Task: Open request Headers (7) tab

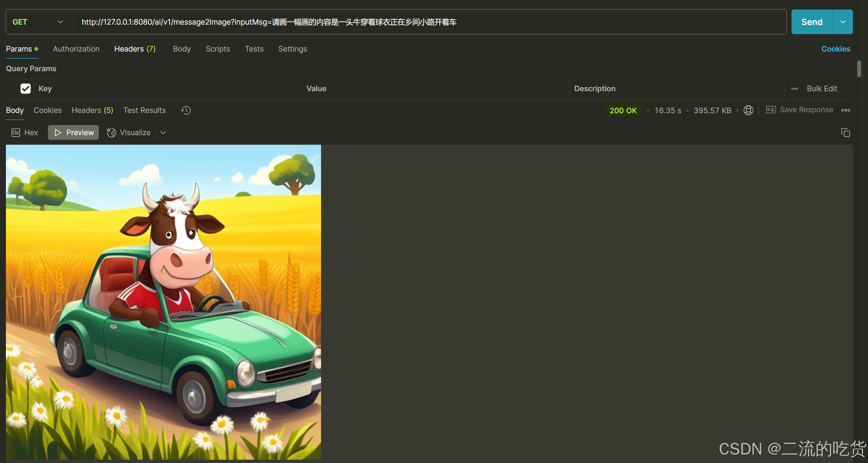Action: coord(135,49)
